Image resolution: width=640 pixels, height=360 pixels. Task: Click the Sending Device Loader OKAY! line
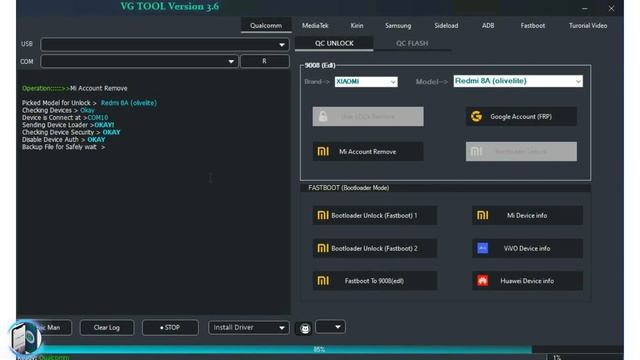click(68, 125)
